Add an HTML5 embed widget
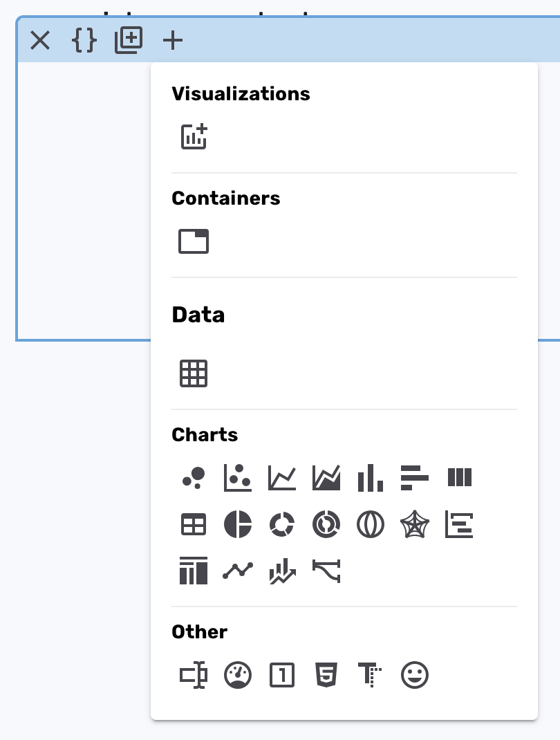This screenshot has height=740, width=560. coord(326,674)
